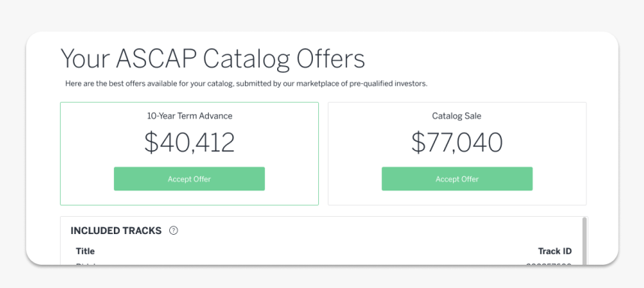
Task: Click the Included Tracks panel scrollbar
Action: point(584,241)
